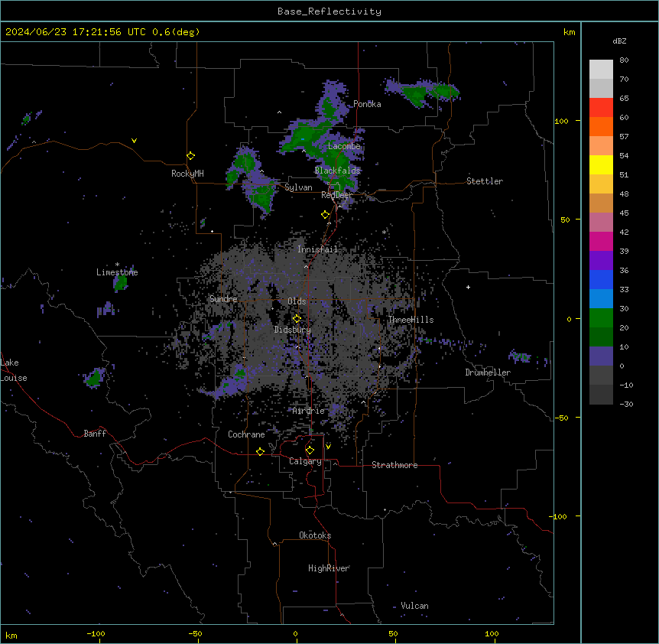The width and height of the screenshot is (659, 644).
Task: Select the Strathmore city label
Action: pos(394,465)
